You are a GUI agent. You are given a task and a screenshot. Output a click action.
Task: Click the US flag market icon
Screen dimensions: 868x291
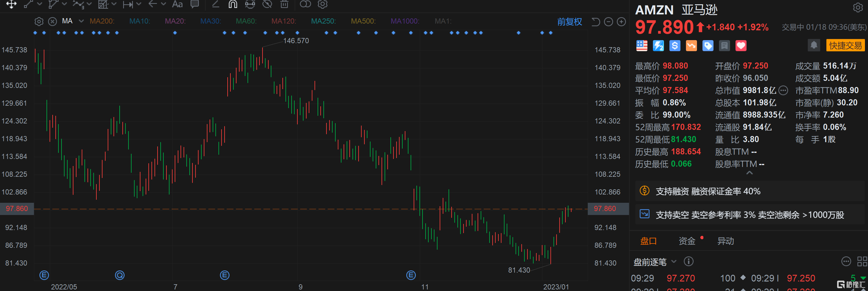[642, 46]
